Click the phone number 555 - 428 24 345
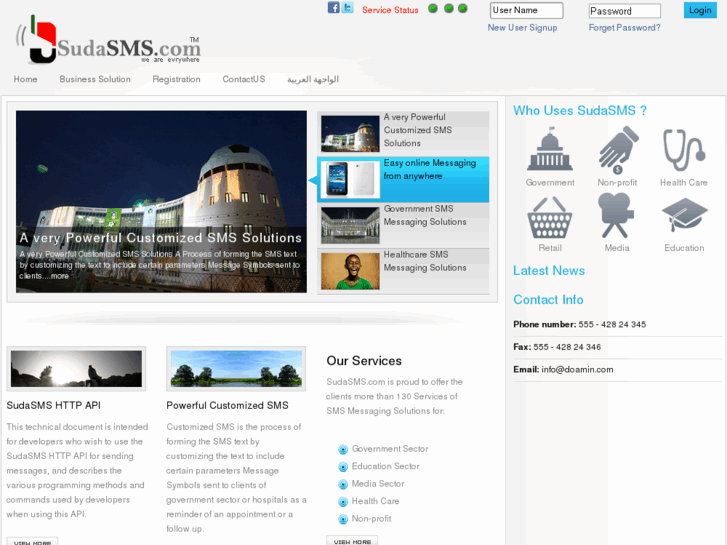Screen dimensions: 727x545 pyautogui.click(x=612, y=325)
